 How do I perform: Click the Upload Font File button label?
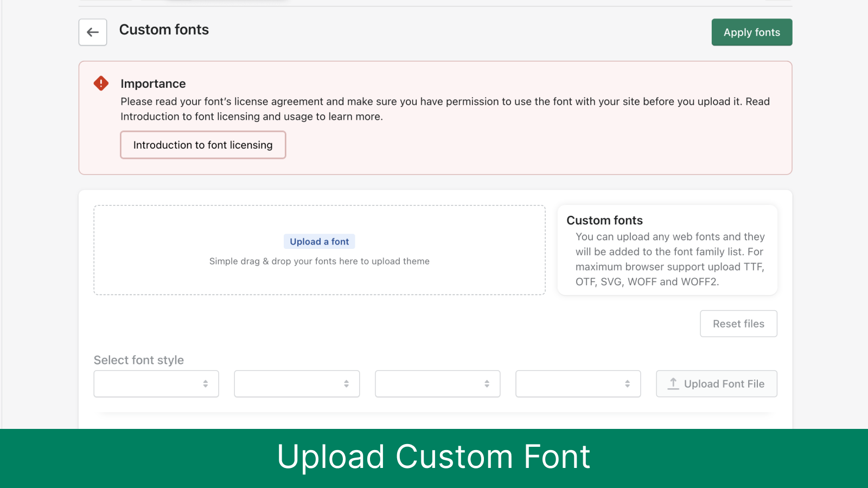(x=724, y=384)
